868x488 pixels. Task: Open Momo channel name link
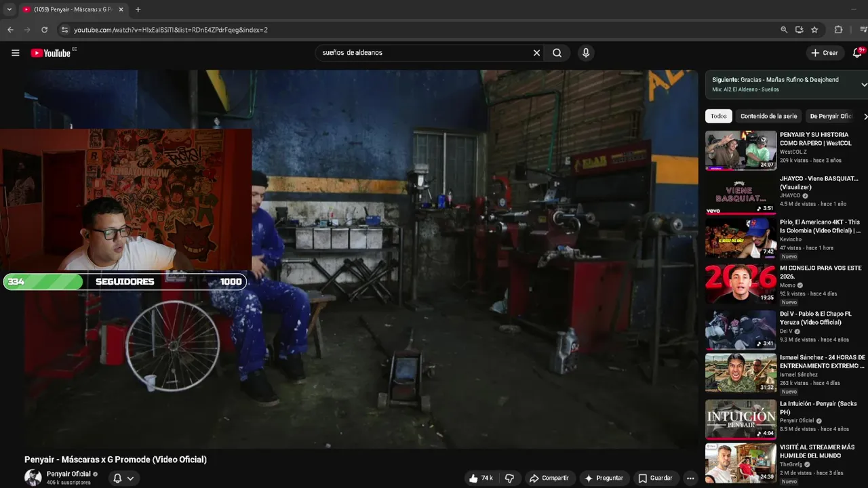[x=787, y=285]
